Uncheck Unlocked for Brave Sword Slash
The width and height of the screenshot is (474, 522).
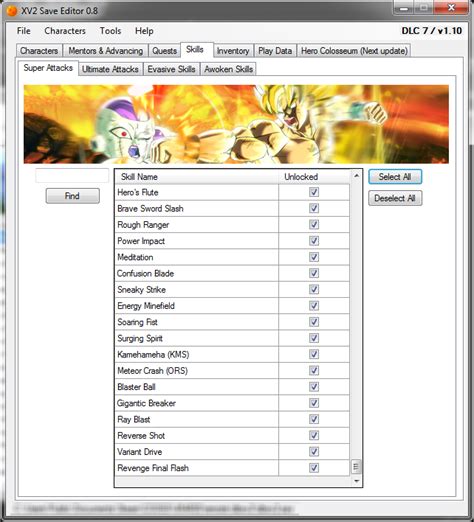(314, 208)
